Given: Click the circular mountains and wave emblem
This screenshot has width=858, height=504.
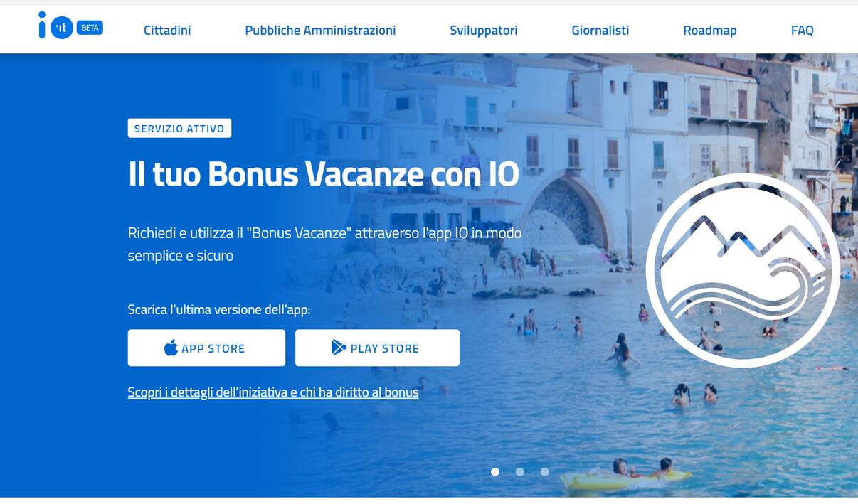Looking at the screenshot, I should 743,270.
